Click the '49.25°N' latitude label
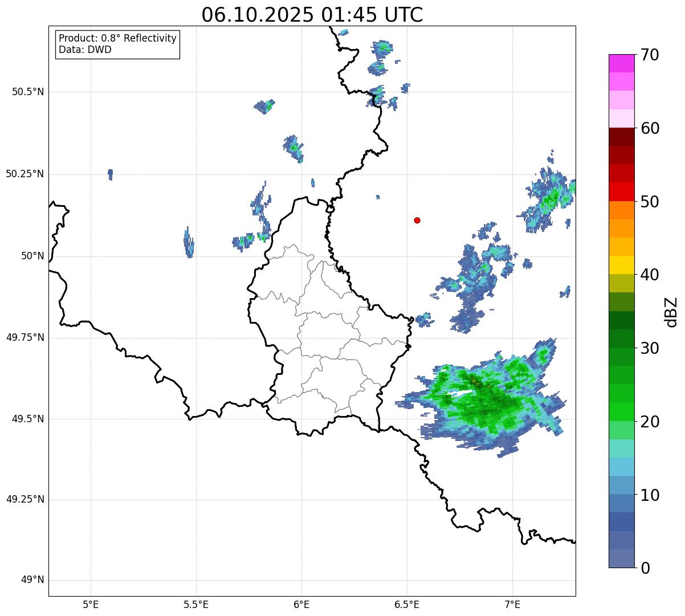Viewport: 685px width, 616px height. 25,499
